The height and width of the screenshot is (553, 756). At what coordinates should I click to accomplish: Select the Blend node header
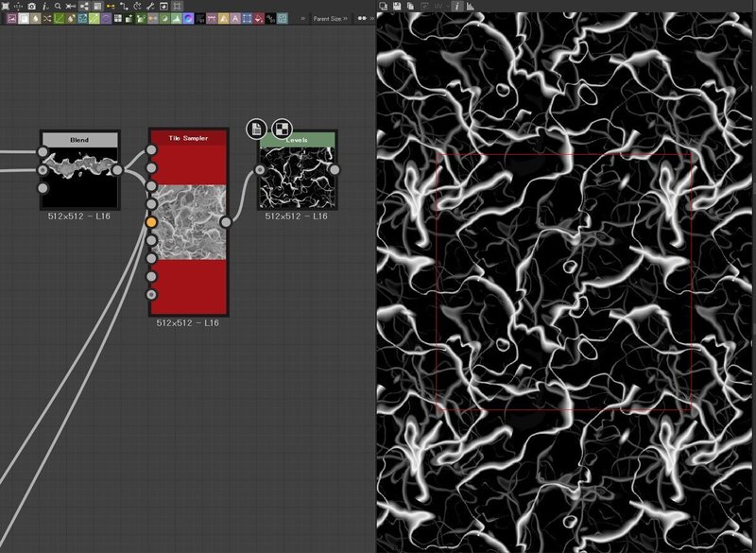coord(79,140)
